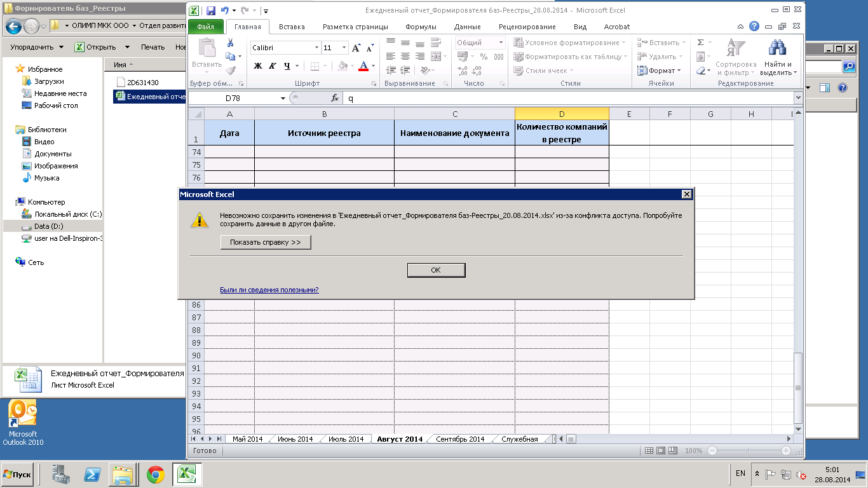The image size is (868, 488).
Task: Click the Показать справку button
Action: pos(266,242)
